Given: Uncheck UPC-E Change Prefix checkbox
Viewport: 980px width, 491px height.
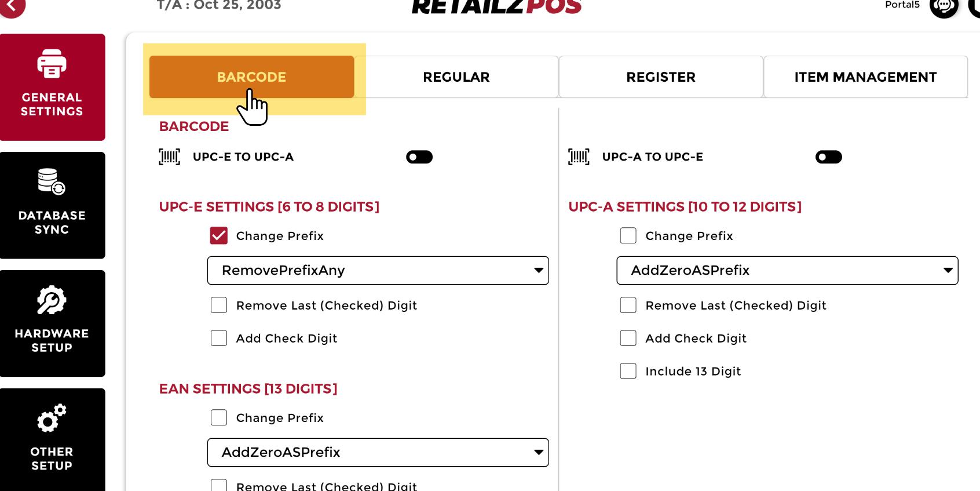Looking at the screenshot, I should (x=219, y=236).
